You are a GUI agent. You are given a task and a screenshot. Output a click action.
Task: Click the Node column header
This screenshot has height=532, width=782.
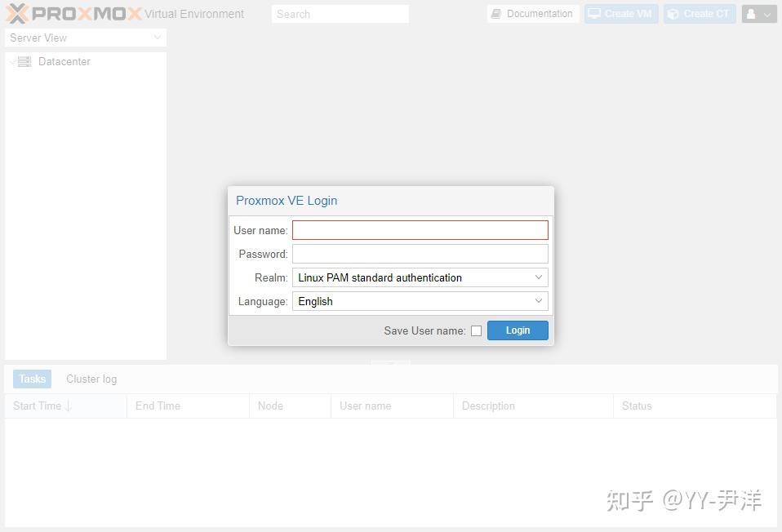pyautogui.click(x=291, y=406)
